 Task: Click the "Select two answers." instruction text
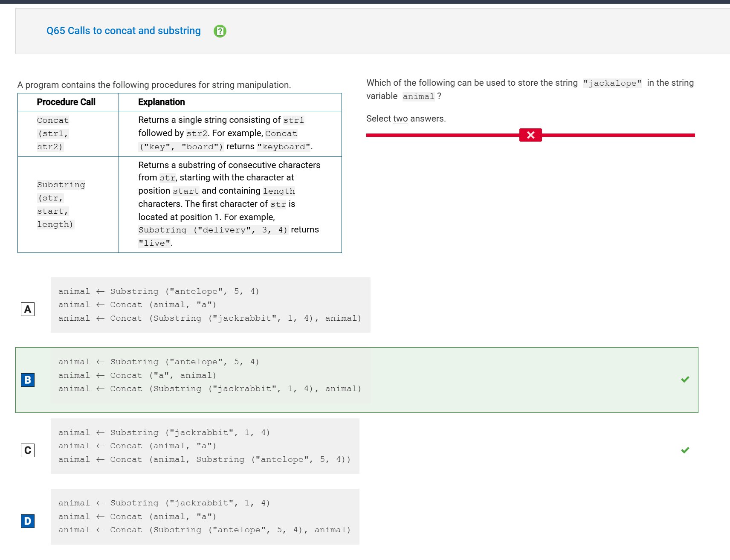click(x=406, y=119)
